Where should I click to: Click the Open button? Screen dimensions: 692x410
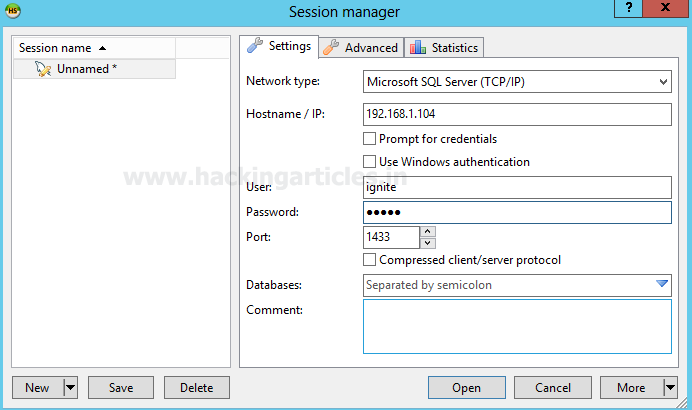coord(466,388)
